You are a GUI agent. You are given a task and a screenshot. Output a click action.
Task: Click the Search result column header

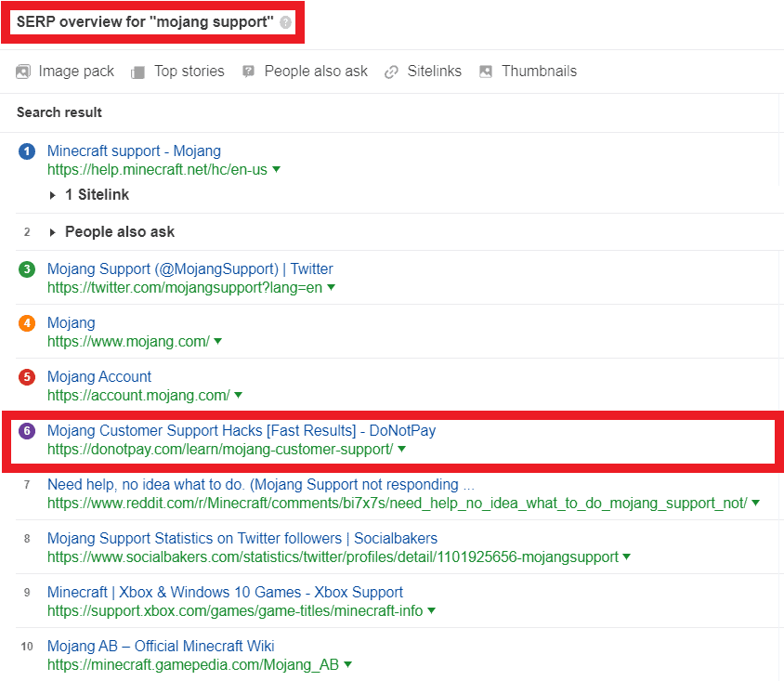click(59, 112)
